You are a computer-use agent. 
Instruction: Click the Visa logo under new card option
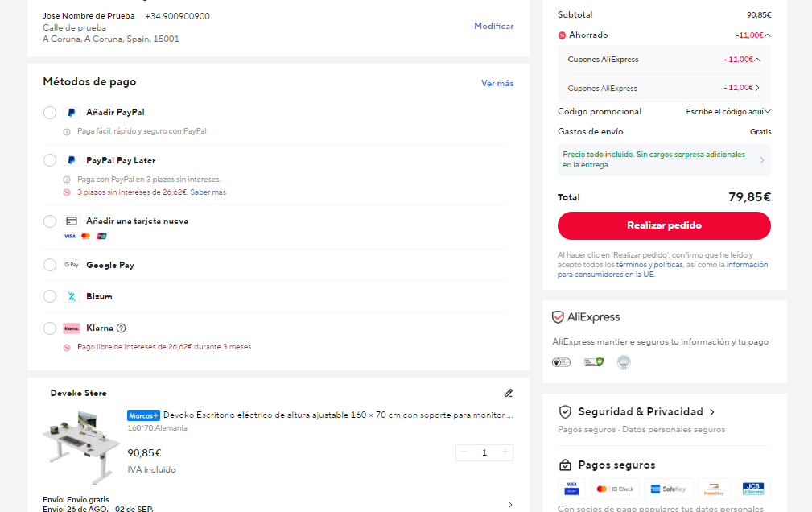tap(70, 237)
